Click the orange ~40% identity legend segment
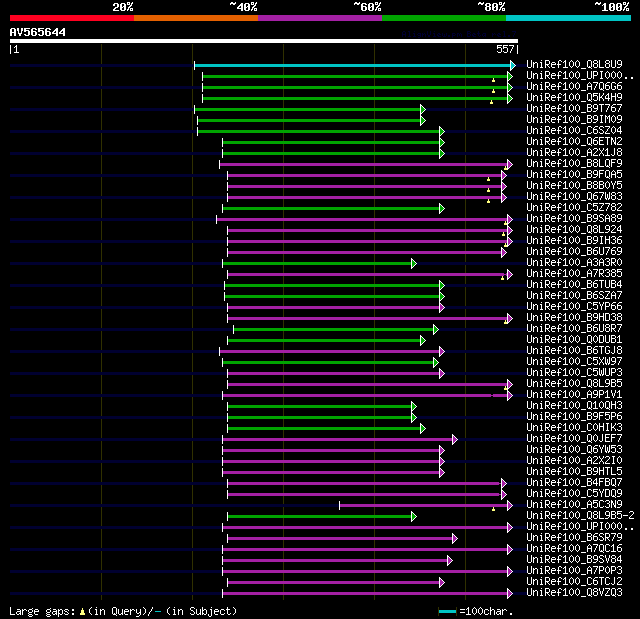Image resolution: width=640 pixels, height=619 pixels. coord(196,18)
